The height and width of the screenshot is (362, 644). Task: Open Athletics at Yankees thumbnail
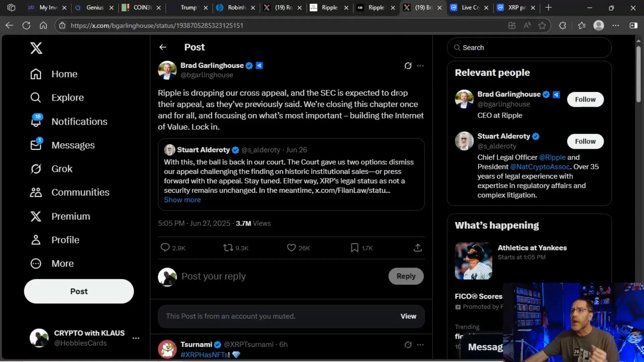tap(473, 261)
